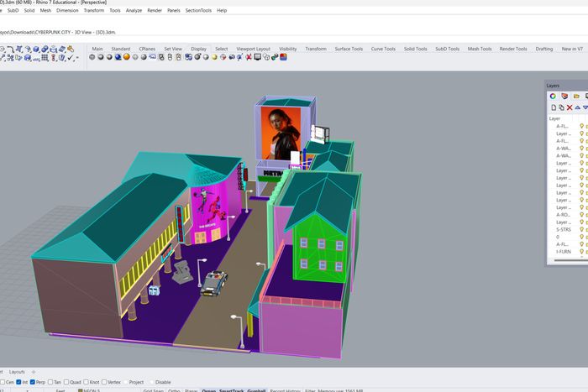Click the yellow folder icon in Layers panel

pos(576,97)
